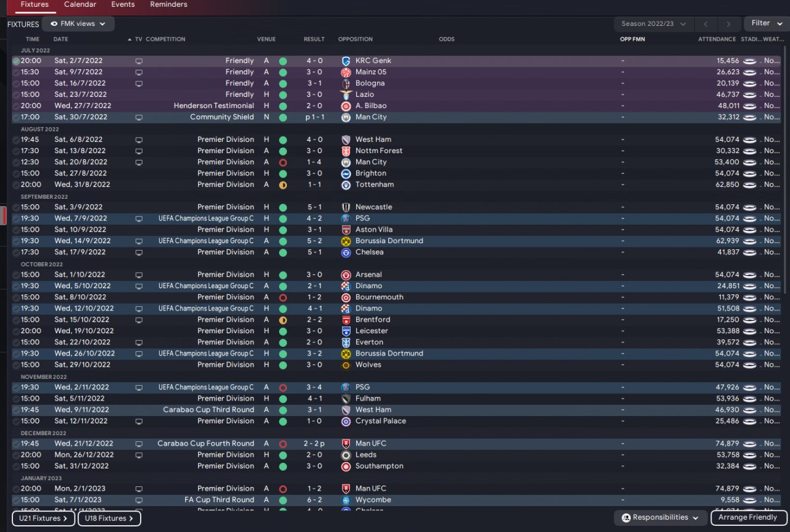Click the stadium icon in the Arsenal row
790x532 pixels.
750,275
